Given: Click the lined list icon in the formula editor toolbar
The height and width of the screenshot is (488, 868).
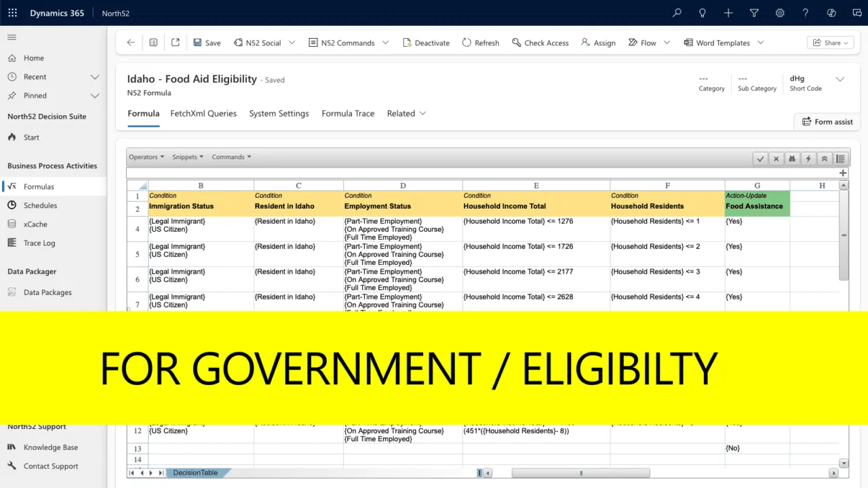Looking at the screenshot, I should coord(841,159).
